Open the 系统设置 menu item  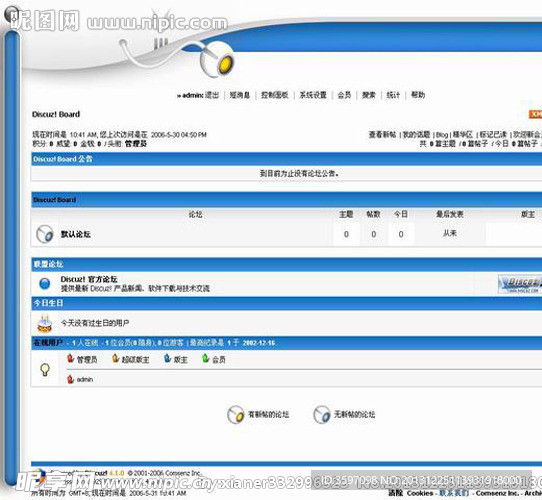coord(313,95)
